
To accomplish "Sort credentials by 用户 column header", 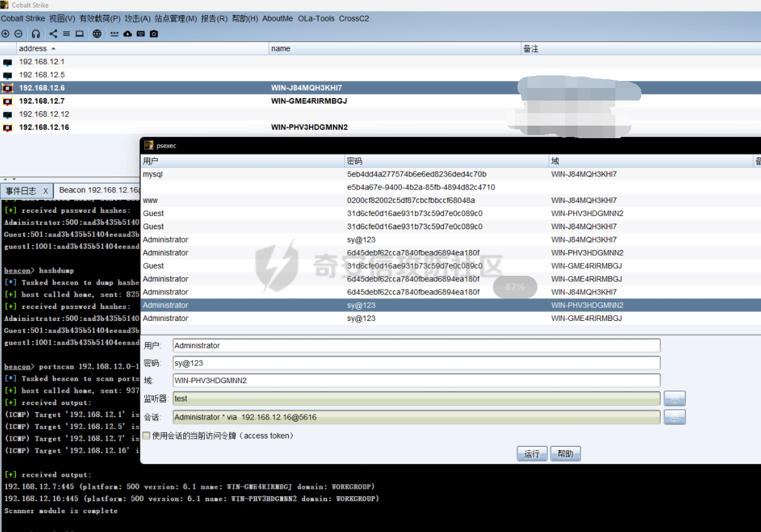I will click(x=243, y=161).
